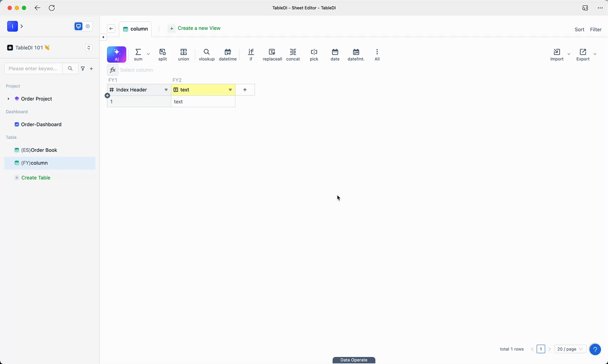Screen dimensions: 608x364
Task: Open the datefmt. function
Action: [x=356, y=54]
